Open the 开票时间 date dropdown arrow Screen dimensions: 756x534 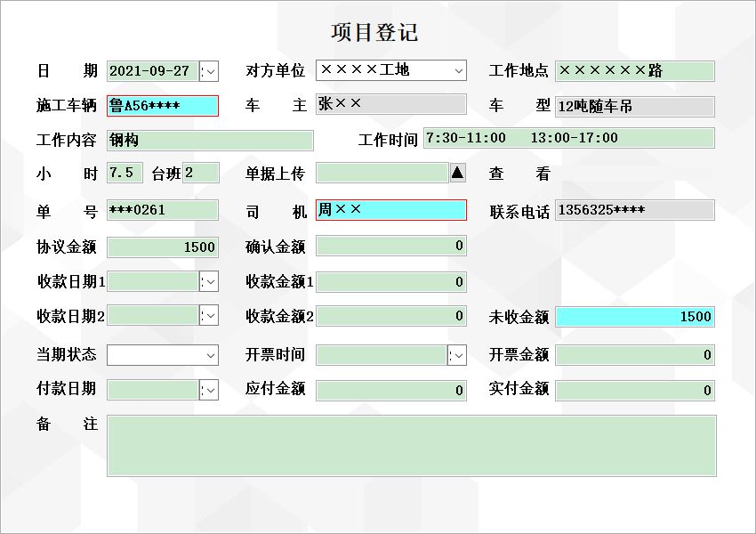pyautogui.click(x=457, y=355)
